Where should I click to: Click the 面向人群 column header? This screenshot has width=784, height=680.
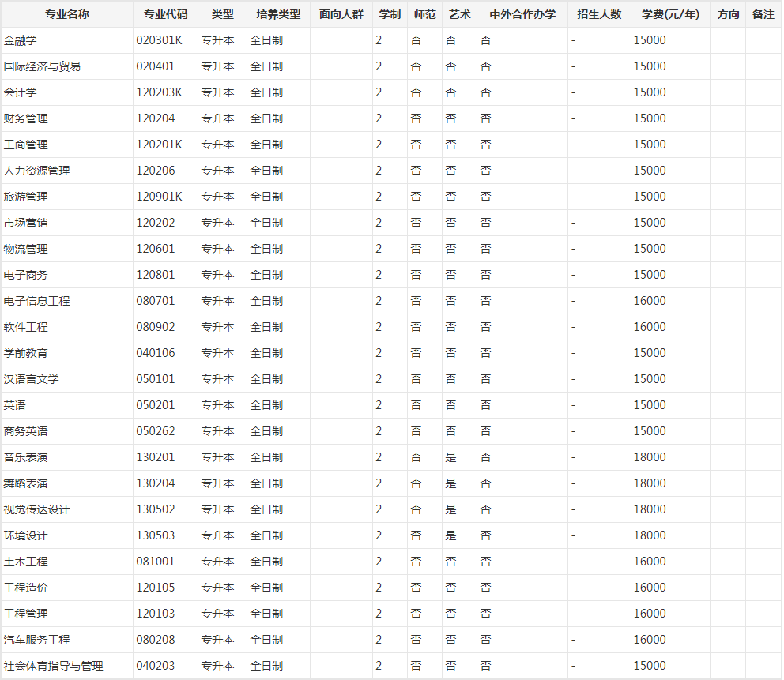click(341, 14)
